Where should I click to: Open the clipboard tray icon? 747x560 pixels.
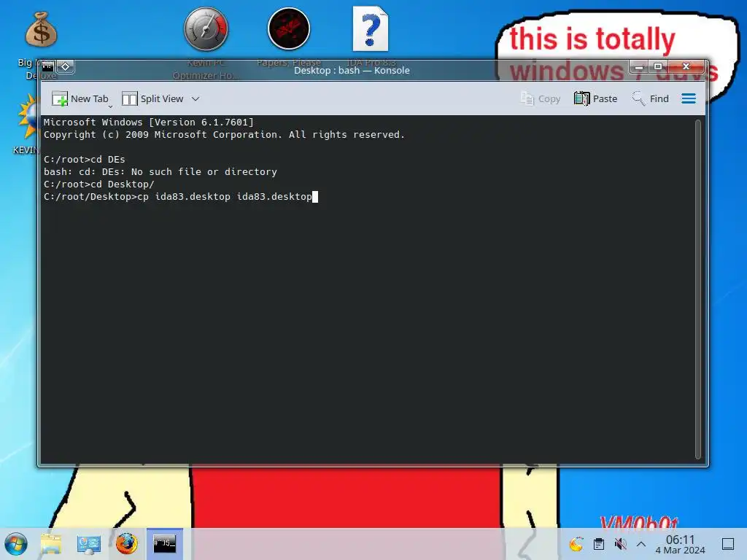(599, 544)
